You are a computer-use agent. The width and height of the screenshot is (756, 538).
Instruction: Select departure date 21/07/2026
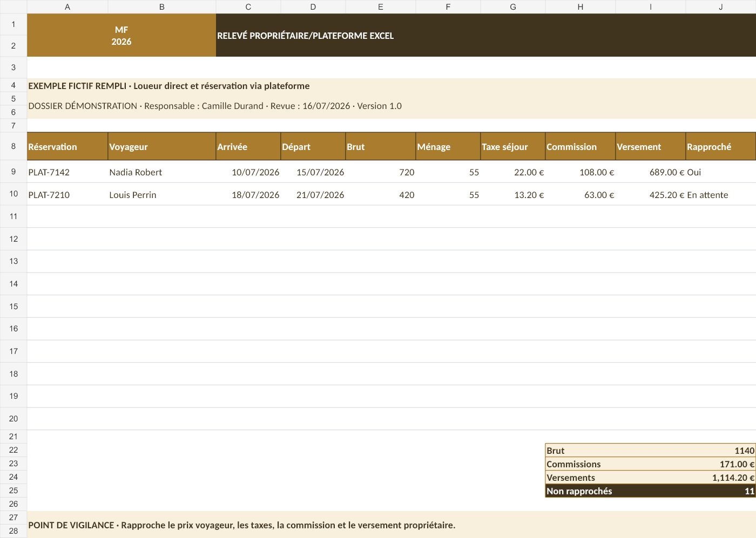[313, 195]
